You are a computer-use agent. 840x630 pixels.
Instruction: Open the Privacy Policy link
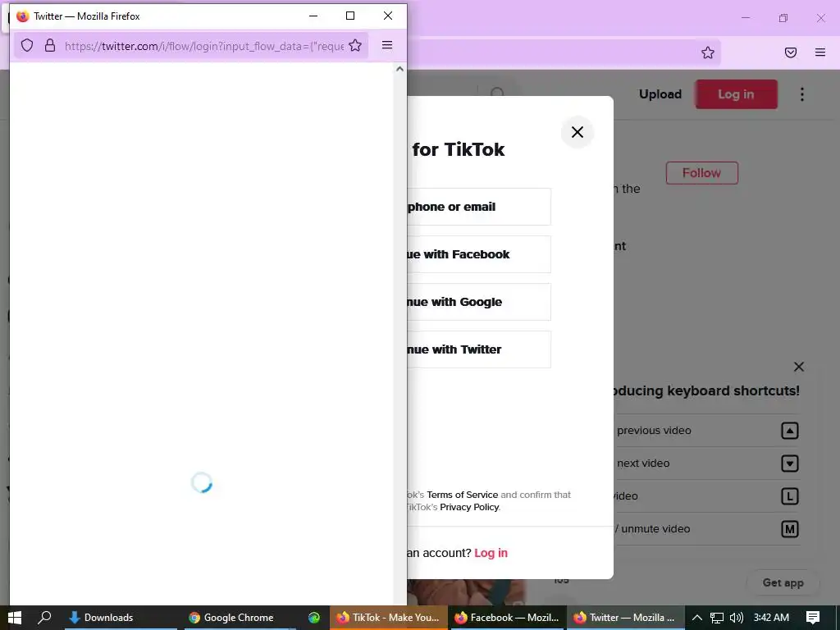469,507
